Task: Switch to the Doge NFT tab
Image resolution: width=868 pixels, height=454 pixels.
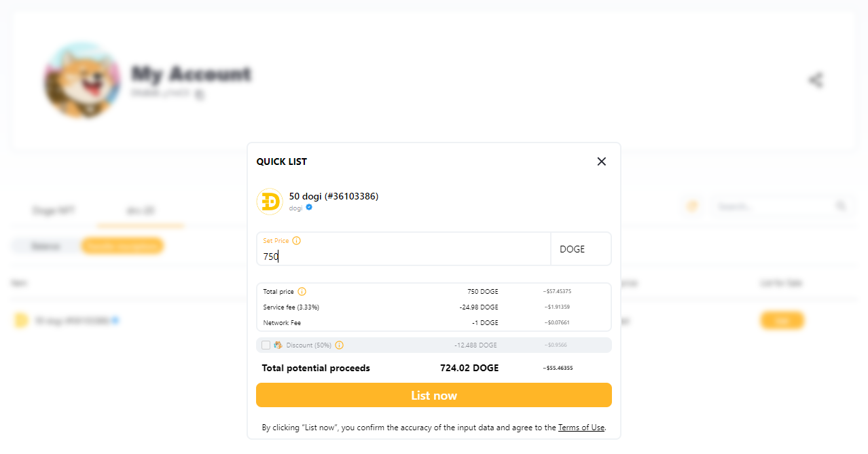Action: coord(53,211)
